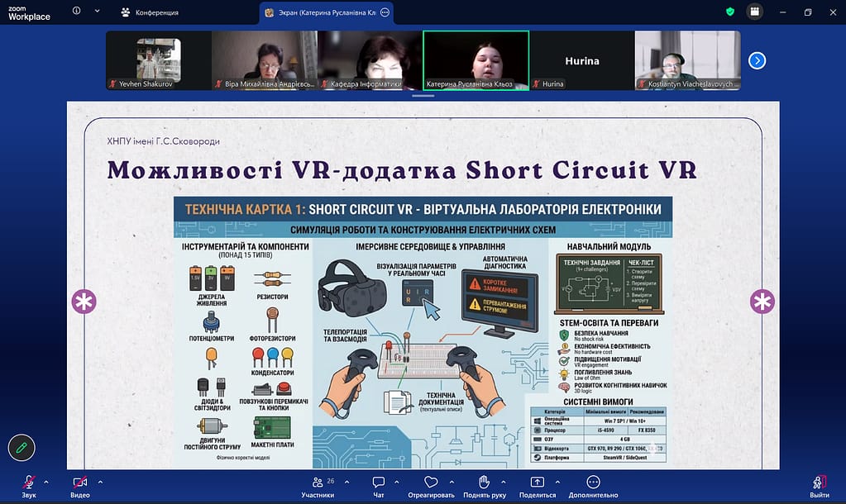Click the green annotation pencil icon

coord(22,447)
